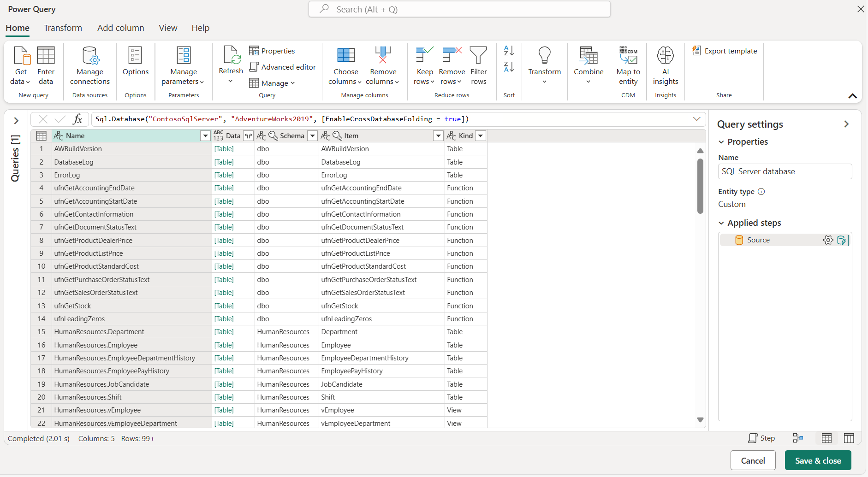Click Map to entity icon
Screen dimensions: 868x477
(x=628, y=56)
